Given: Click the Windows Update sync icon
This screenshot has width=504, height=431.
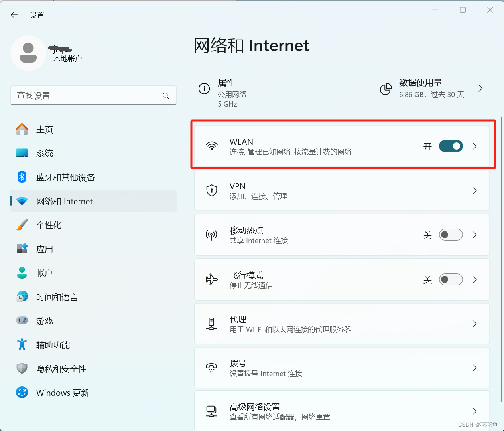Looking at the screenshot, I should point(22,392).
